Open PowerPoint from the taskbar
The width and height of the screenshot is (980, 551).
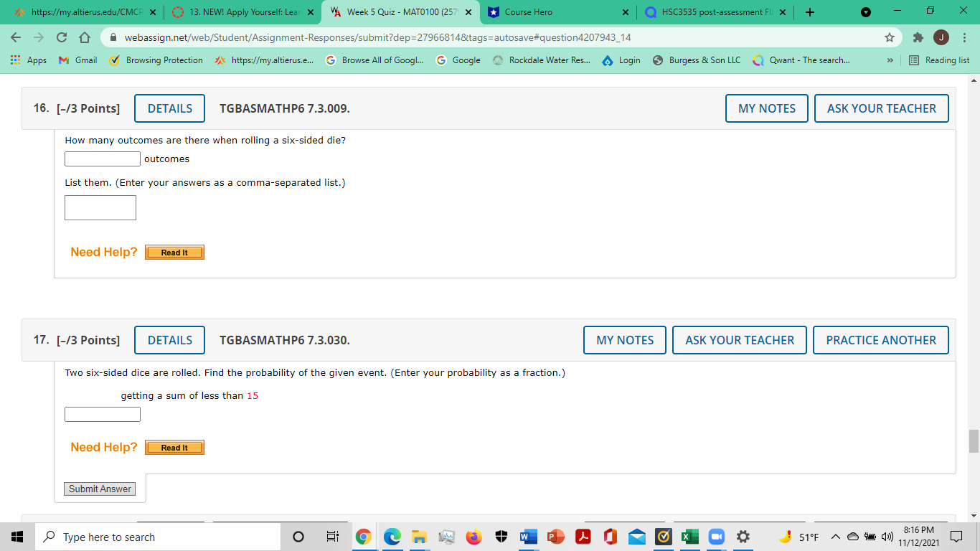coord(555,537)
